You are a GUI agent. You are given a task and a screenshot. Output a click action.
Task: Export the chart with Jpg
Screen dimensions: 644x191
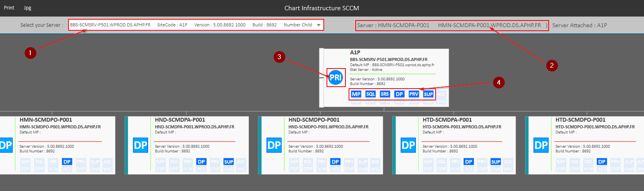pyautogui.click(x=27, y=7)
